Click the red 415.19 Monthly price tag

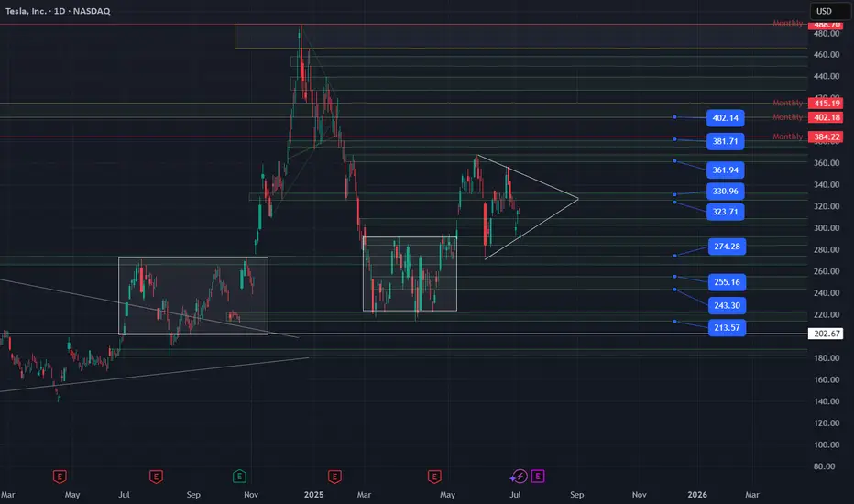pyautogui.click(x=827, y=103)
